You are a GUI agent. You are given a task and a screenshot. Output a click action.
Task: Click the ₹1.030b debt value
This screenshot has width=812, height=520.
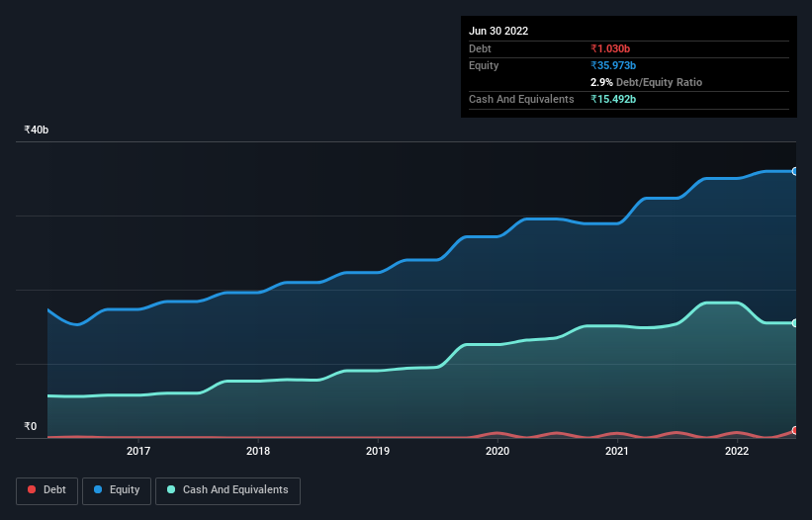[610, 48]
